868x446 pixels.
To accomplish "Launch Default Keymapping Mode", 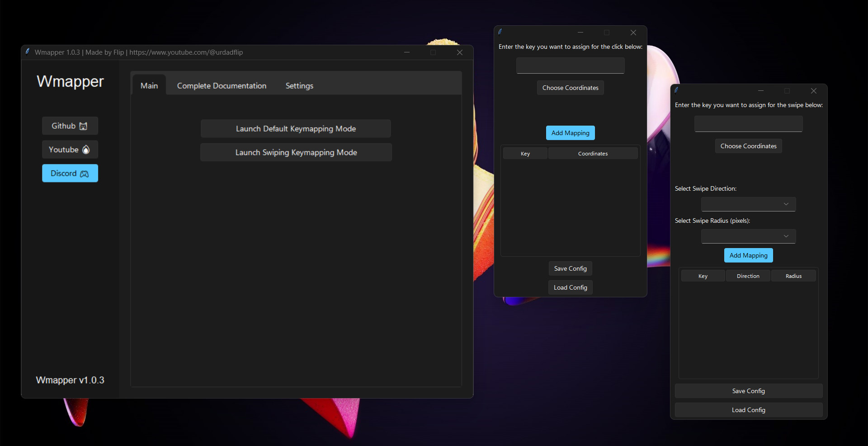I will 296,129.
